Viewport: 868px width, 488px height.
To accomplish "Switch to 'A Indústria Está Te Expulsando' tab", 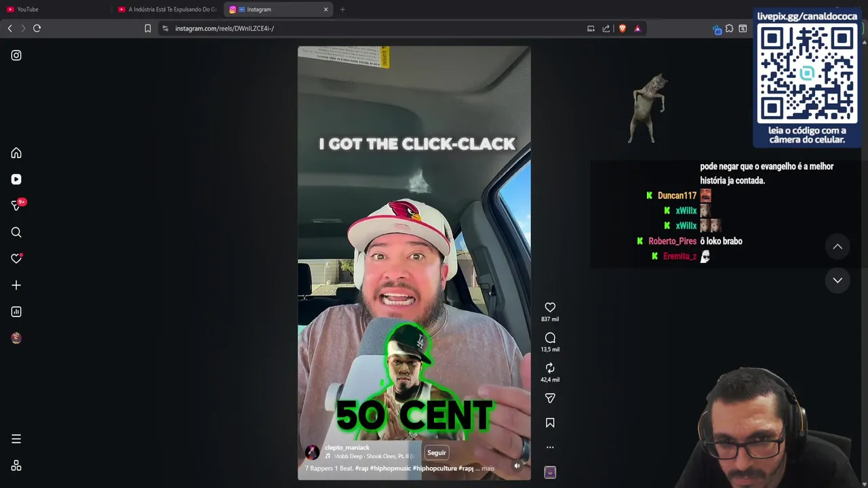I will 168,9.
